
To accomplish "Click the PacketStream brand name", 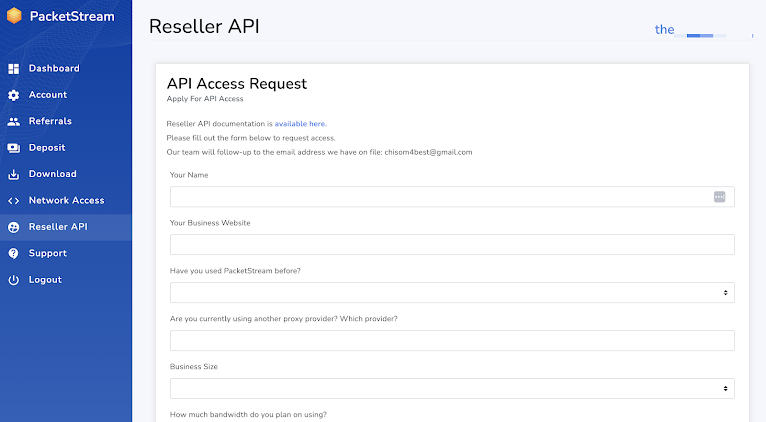I will 72,16.
